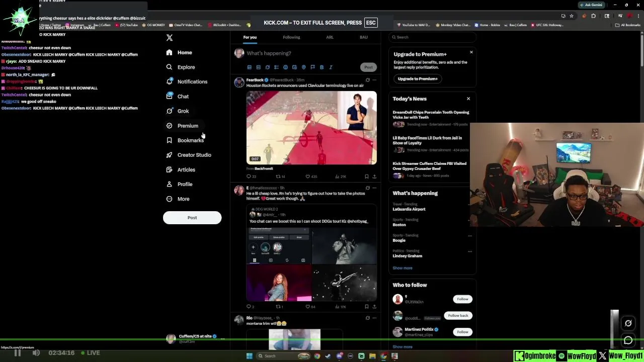Open Grok in the sidebar
644x362 pixels.
(x=177, y=111)
